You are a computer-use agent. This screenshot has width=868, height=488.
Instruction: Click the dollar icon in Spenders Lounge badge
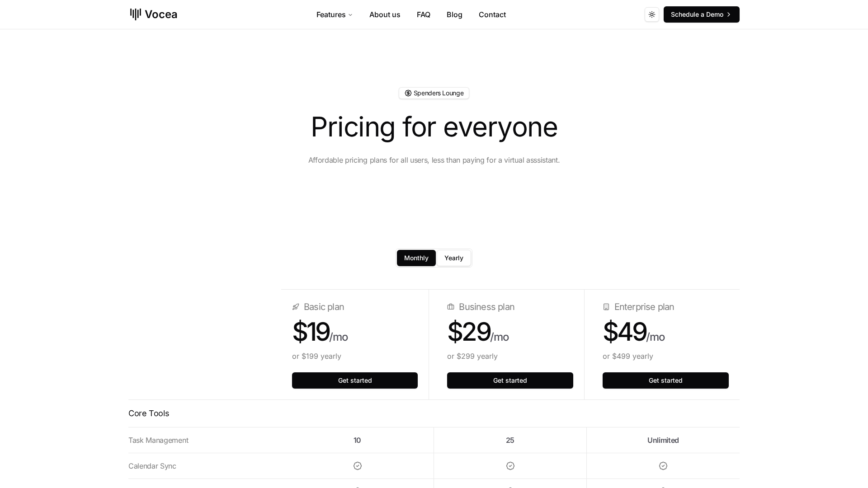point(408,93)
